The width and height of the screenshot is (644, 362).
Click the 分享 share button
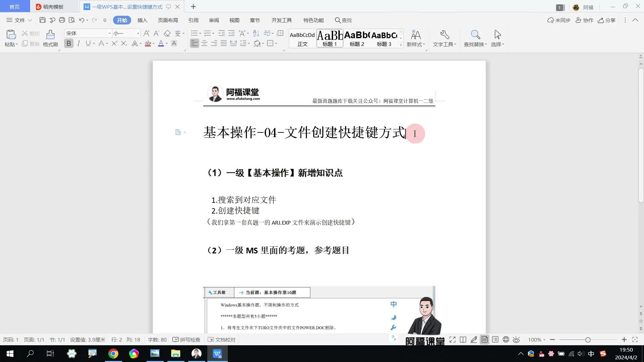pyautogui.click(x=607, y=20)
